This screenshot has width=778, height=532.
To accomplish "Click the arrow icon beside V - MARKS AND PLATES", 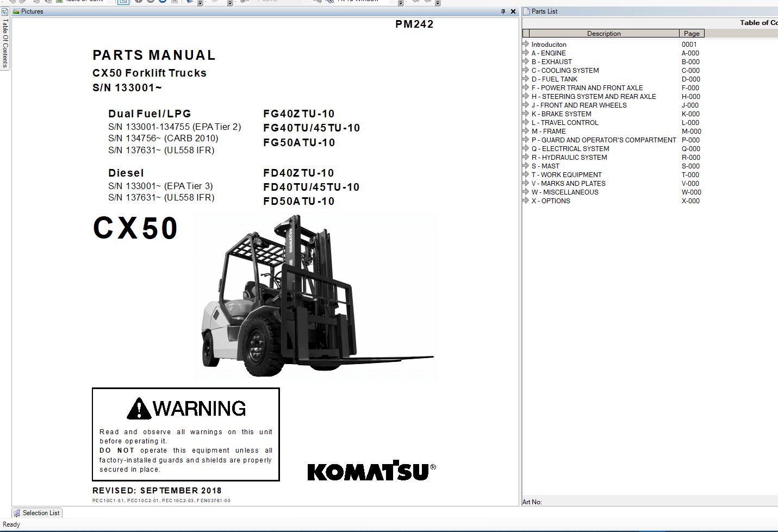I will click(526, 183).
